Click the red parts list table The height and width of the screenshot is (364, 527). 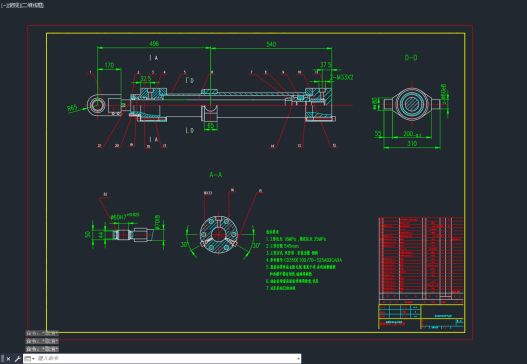tap(421, 258)
